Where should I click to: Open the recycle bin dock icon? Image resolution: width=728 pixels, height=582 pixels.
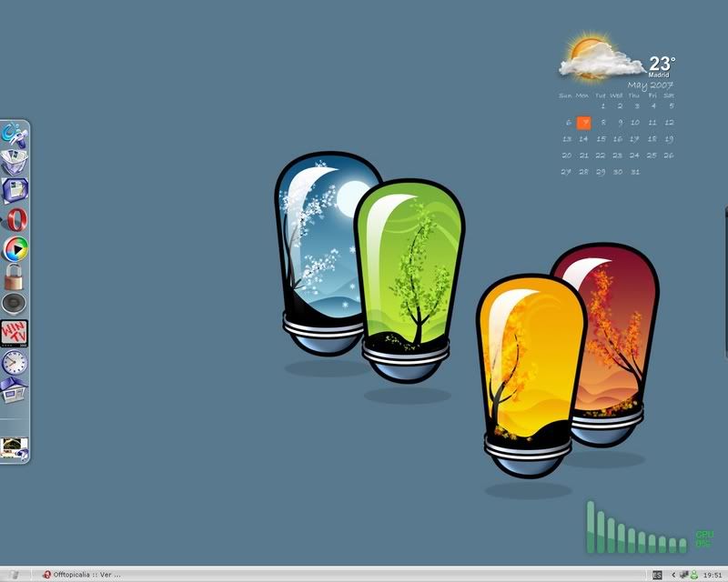15,163
